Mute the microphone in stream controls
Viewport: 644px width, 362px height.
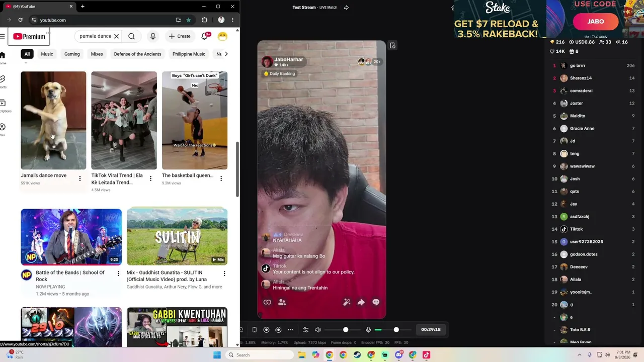click(x=368, y=330)
